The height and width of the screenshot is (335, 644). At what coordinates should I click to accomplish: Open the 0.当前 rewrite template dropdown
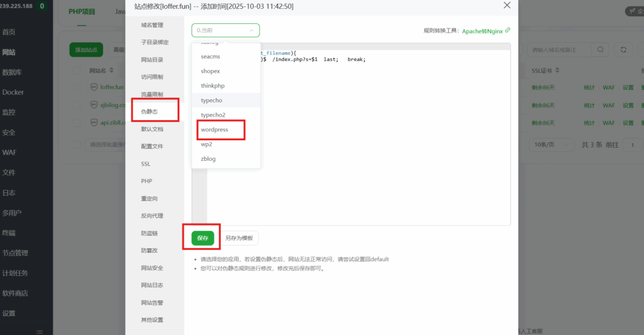coord(225,30)
